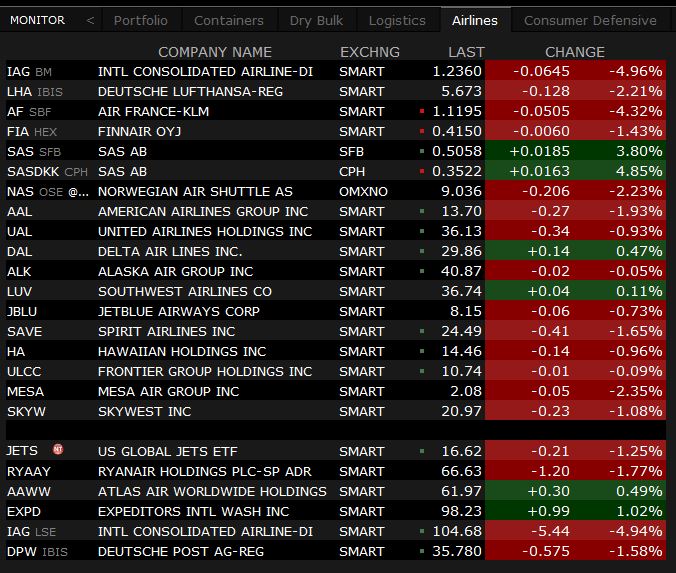Click the +0.0185 change cell
The height and width of the screenshot is (573, 676).
pyautogui.click(x=539, y=151)
